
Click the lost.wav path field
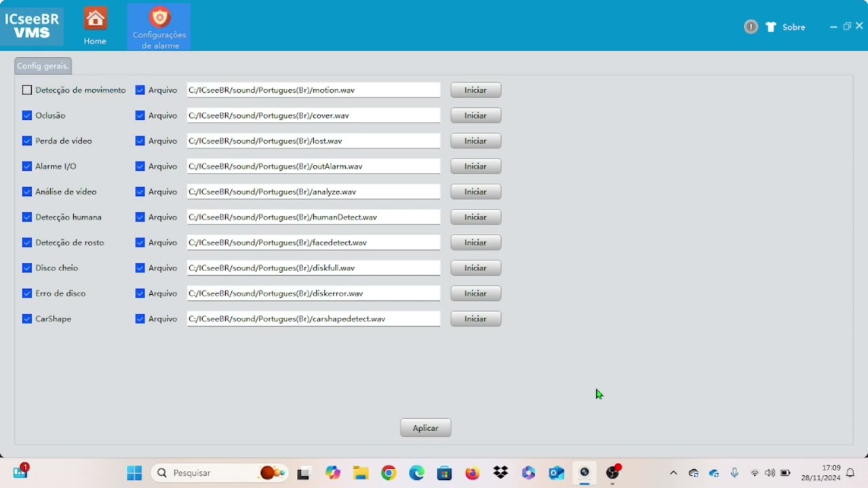click(314, 141)
